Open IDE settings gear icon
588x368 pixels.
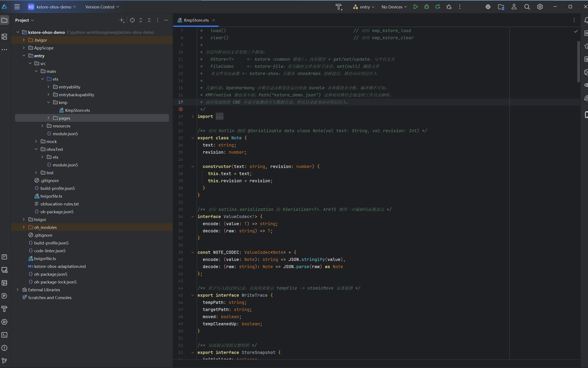pyautogui.click(x=540, y=7)
